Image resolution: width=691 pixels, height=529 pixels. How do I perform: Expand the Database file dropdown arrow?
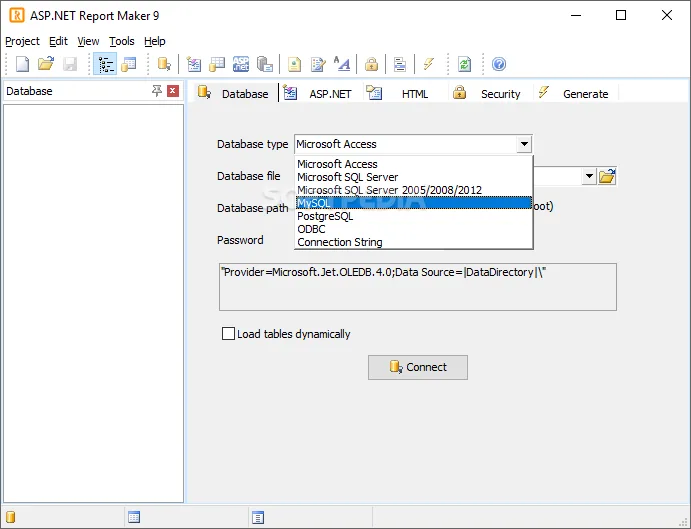click(x=589, y=176)
